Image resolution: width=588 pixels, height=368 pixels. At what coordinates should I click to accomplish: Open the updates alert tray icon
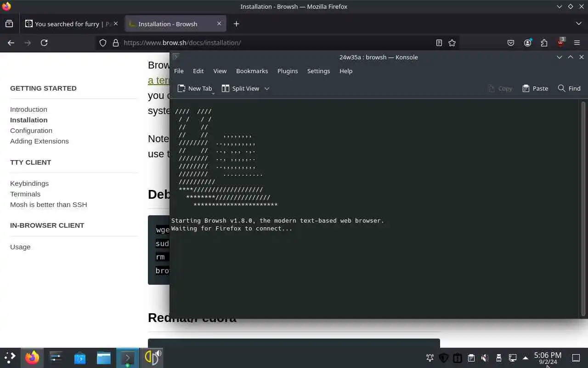(458, 358)
